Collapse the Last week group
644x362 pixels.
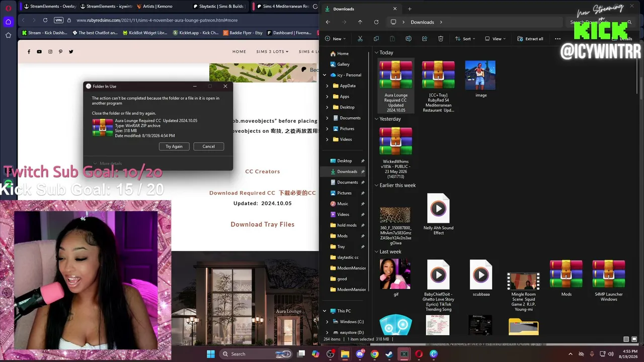(x=376, y=252)
